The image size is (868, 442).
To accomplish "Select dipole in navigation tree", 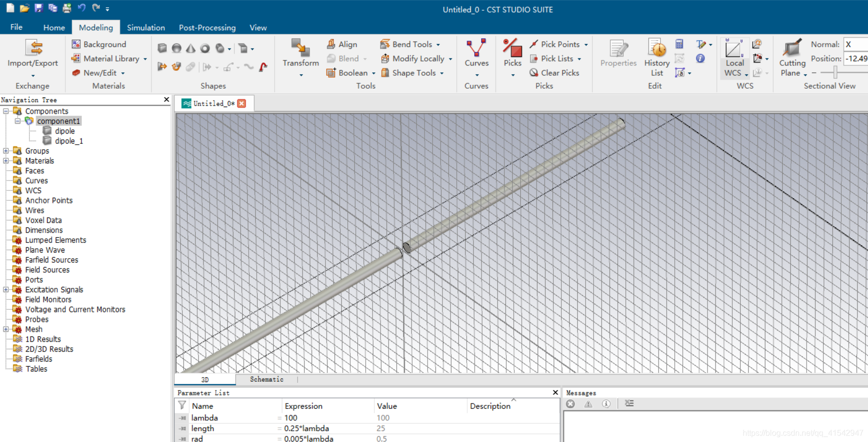I will tap(65, 131).
